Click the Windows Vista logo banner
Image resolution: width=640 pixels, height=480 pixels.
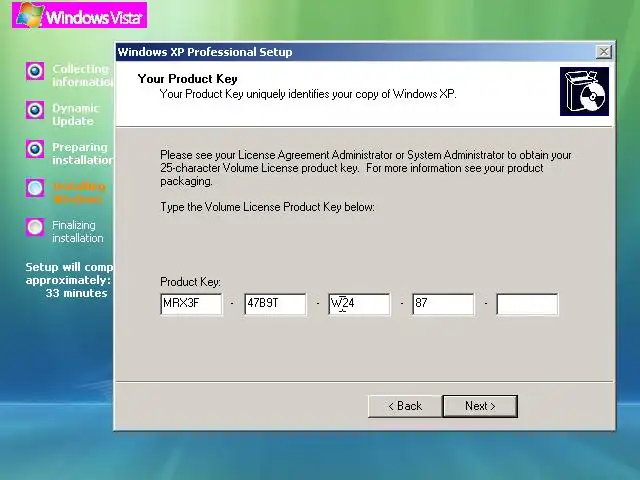[80, 15]
